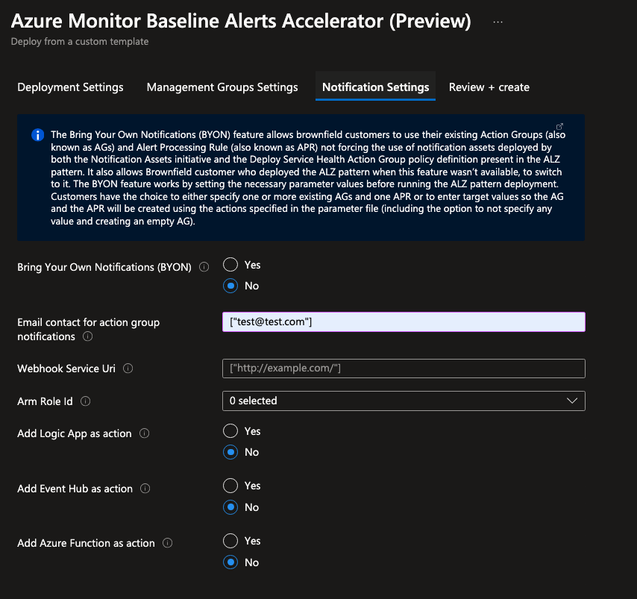Expand the Arm Role Id dropdown
637x599 pixels.
pos(403,401)
